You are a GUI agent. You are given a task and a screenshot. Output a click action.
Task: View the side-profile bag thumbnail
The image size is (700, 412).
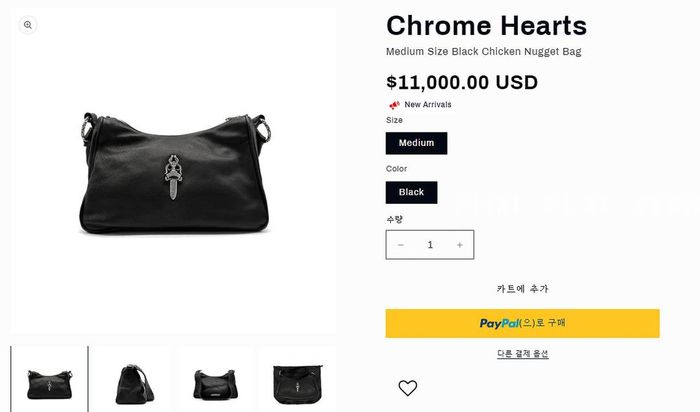pos(133,384)
